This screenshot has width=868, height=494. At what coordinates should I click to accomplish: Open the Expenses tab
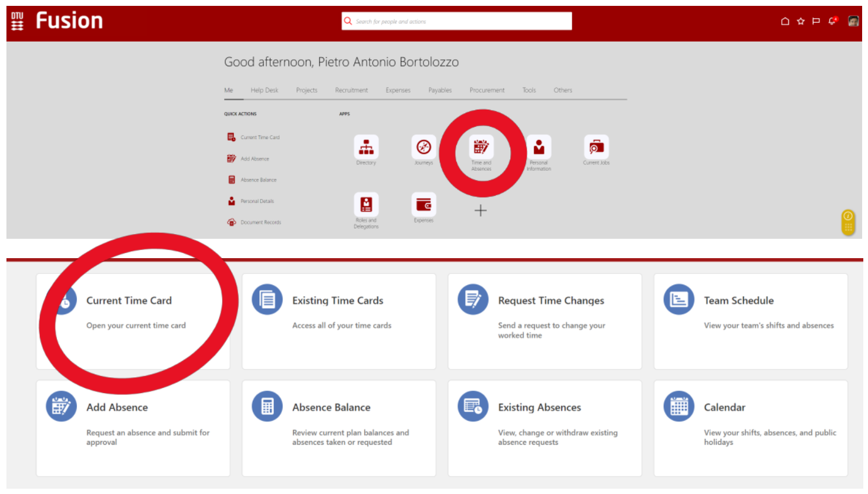[x=398, y=90]
